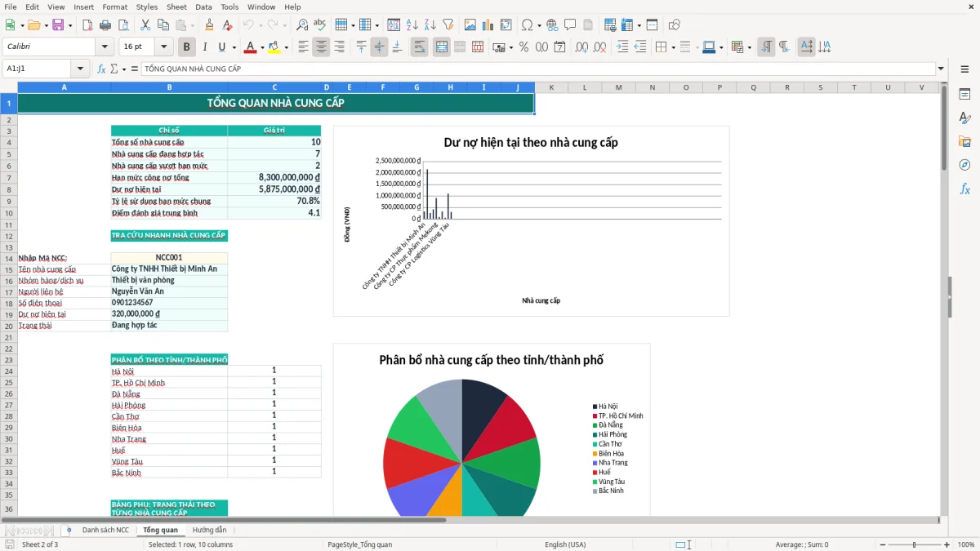Expand the Name Box dropdown
This screenshot has width=980, height=551.
(x=80, y=69)
